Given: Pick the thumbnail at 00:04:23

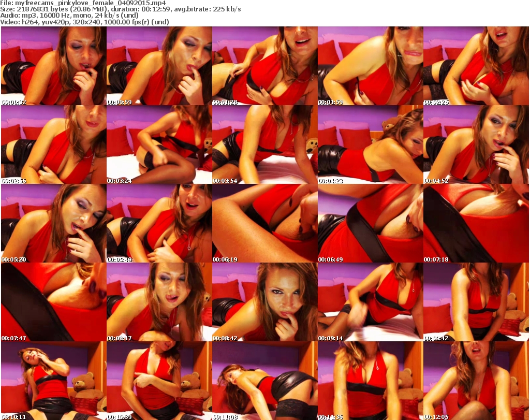Looking at the screenshot, I should pos(371,144).
